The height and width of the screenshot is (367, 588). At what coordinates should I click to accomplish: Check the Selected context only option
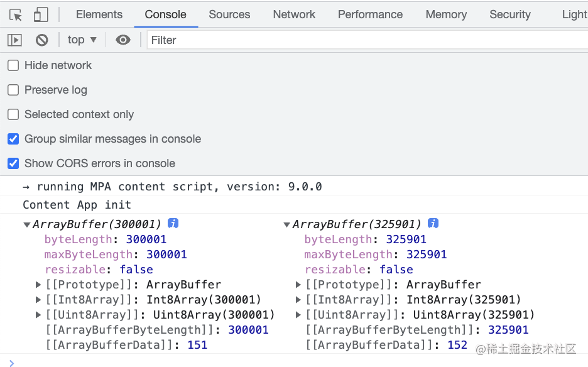point(13,114)
